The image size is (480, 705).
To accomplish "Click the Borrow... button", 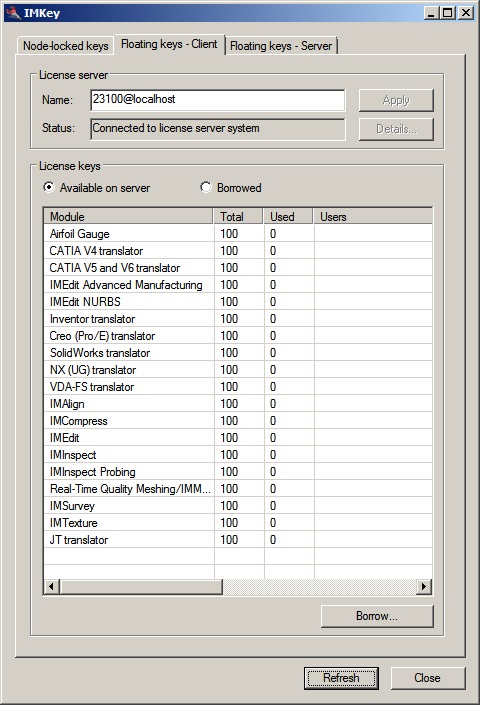I will pos(377,616).
